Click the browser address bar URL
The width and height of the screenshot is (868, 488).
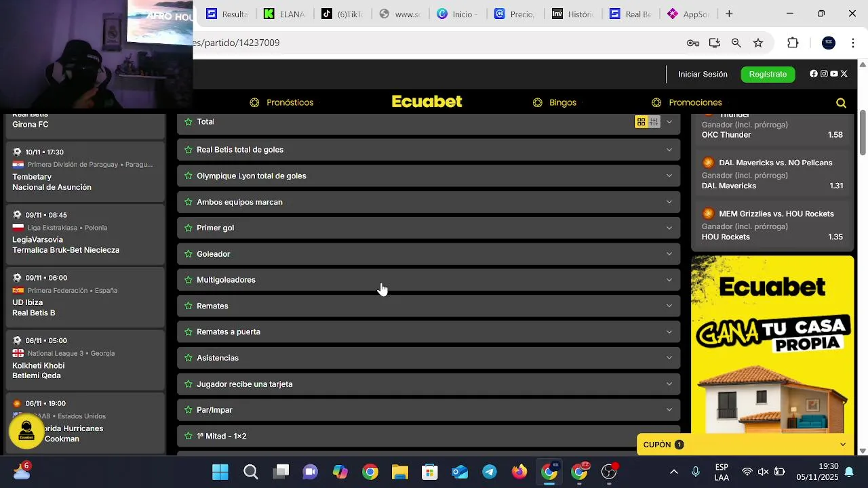(236, 43)
